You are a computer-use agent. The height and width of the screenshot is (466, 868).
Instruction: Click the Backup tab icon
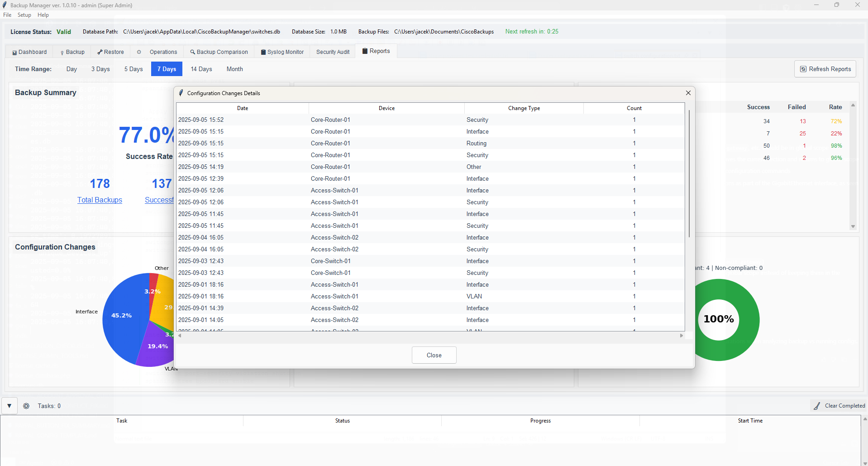[62, 53]
